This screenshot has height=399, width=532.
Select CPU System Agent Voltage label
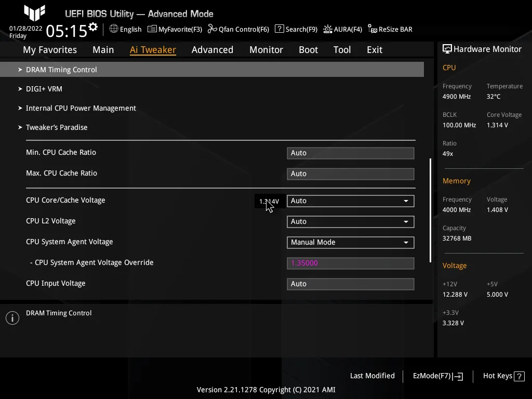[x=70, y=242]
